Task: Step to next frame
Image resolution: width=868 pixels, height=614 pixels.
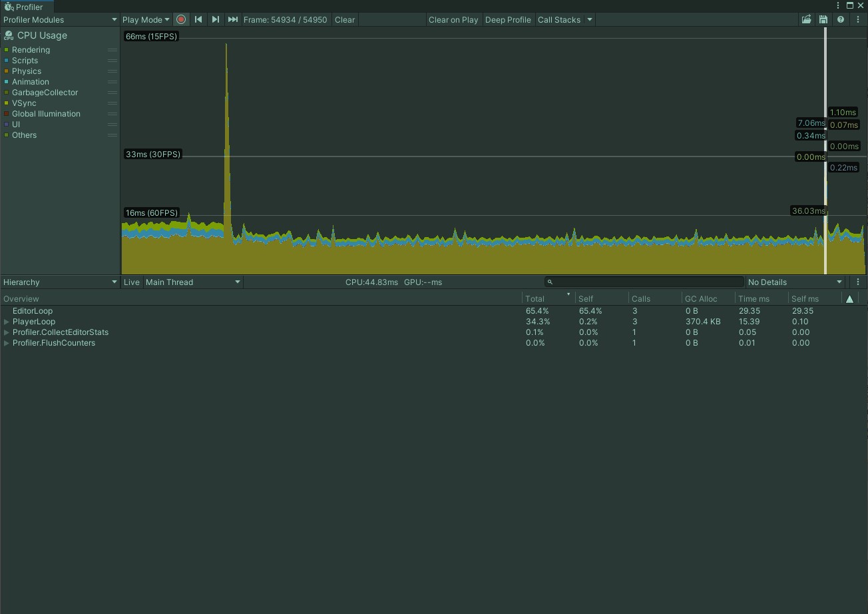Action: click(x=216, y=19)
